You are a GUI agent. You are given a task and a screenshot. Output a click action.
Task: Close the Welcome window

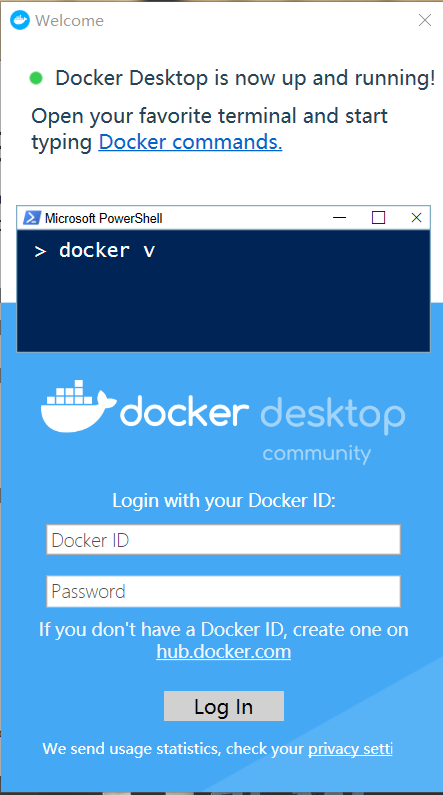pyautogui.click(x=424, y=20)
